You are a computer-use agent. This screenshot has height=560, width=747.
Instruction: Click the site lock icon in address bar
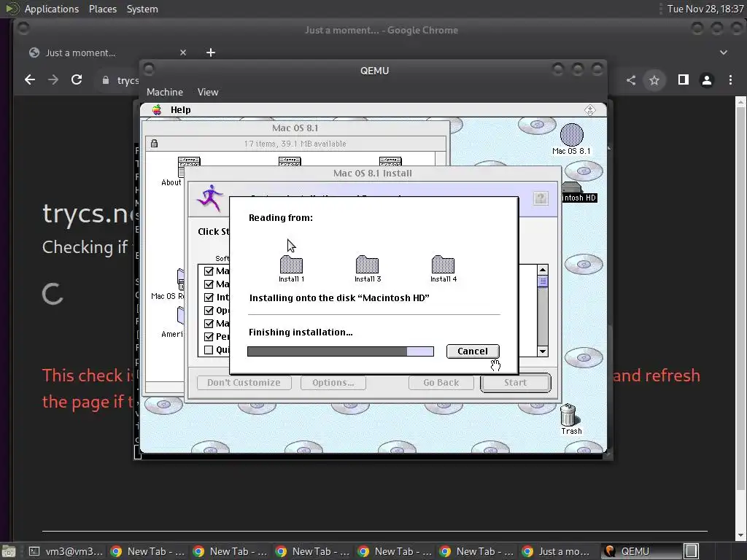(x=106, y=80)
